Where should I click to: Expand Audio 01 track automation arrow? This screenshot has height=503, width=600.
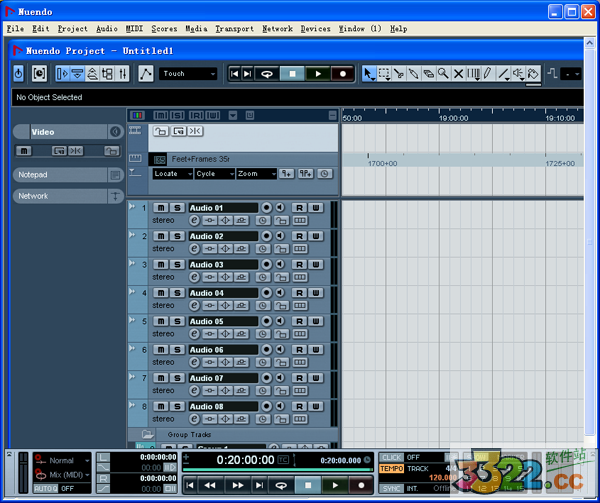click(x=132, y=207)
